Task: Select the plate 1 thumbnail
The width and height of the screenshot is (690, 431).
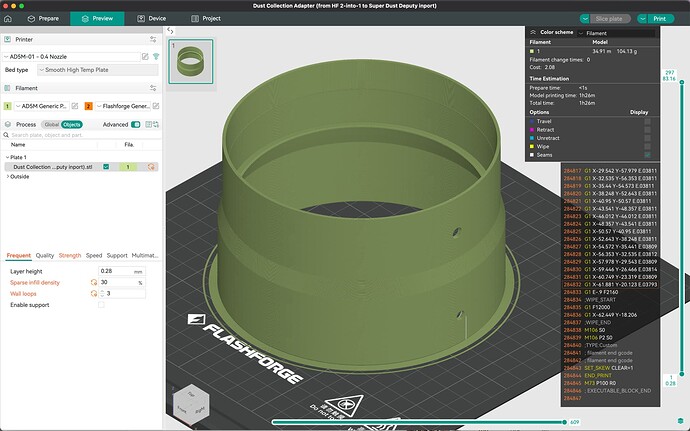Action: [191, 62]
